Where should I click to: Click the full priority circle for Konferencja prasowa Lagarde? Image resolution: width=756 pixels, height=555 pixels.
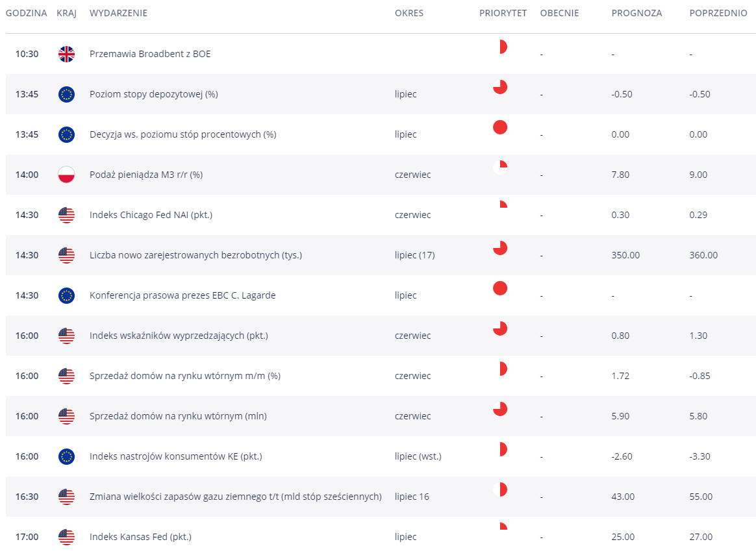[x=501, y=288]
